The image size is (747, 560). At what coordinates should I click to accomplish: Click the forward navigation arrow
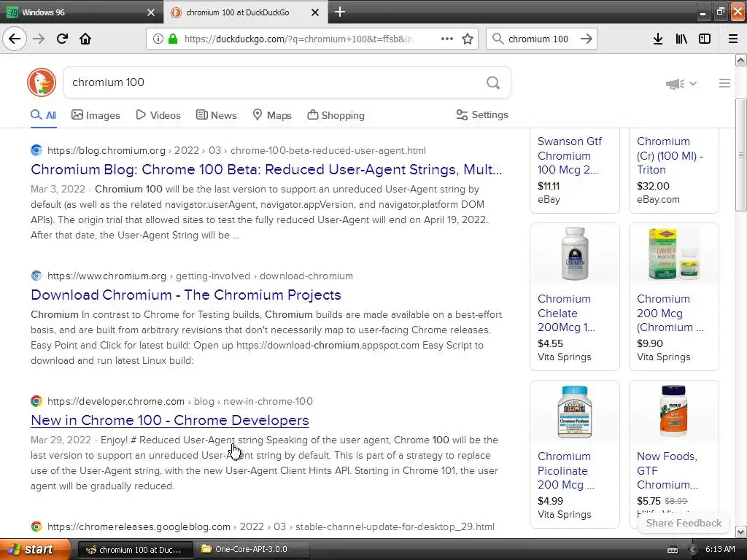[x=39, y=39]
